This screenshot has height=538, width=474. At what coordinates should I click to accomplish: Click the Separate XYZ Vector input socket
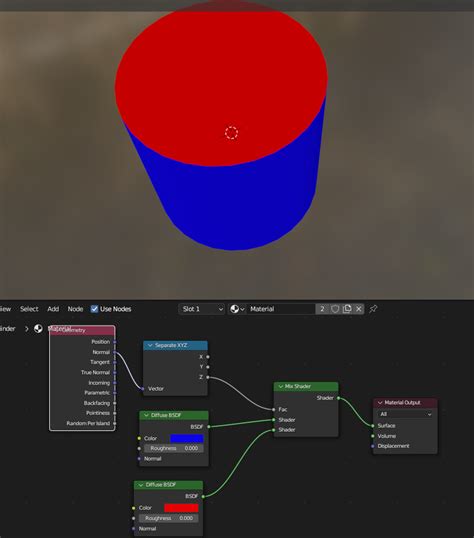coord(143,388)
